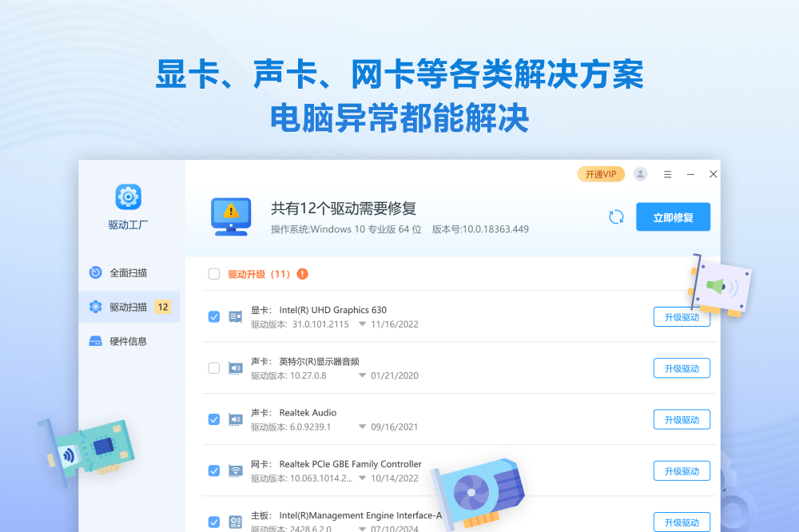Click 升级驱动 for Intel Management Engine Interface
Screen dimensions: 799x532
[682, 522]
